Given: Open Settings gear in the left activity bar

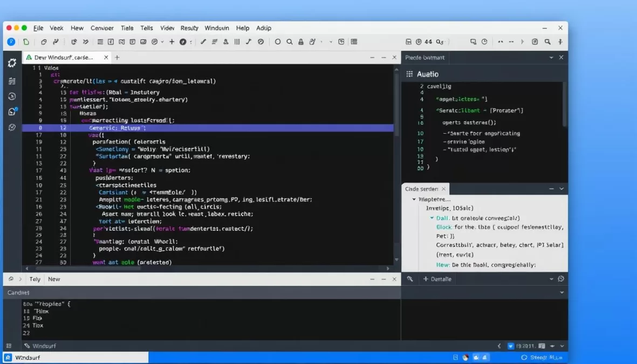Looking at the screenshot, I should (12, 63).
